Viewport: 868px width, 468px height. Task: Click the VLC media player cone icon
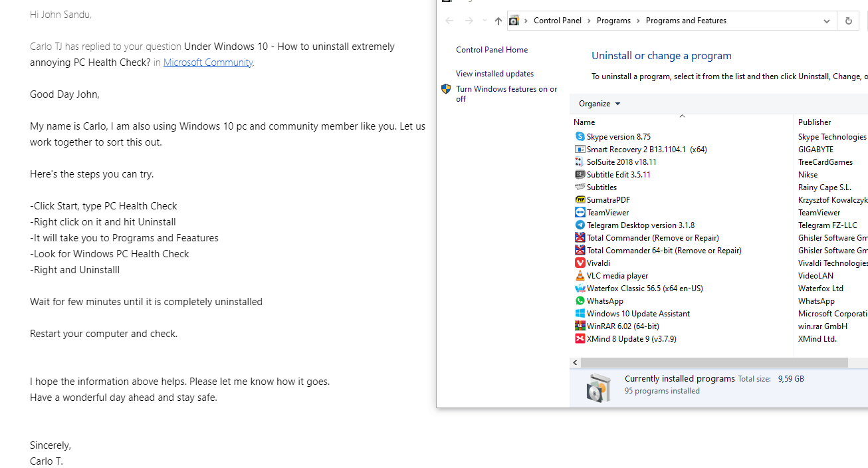click(x=580, y=275)
